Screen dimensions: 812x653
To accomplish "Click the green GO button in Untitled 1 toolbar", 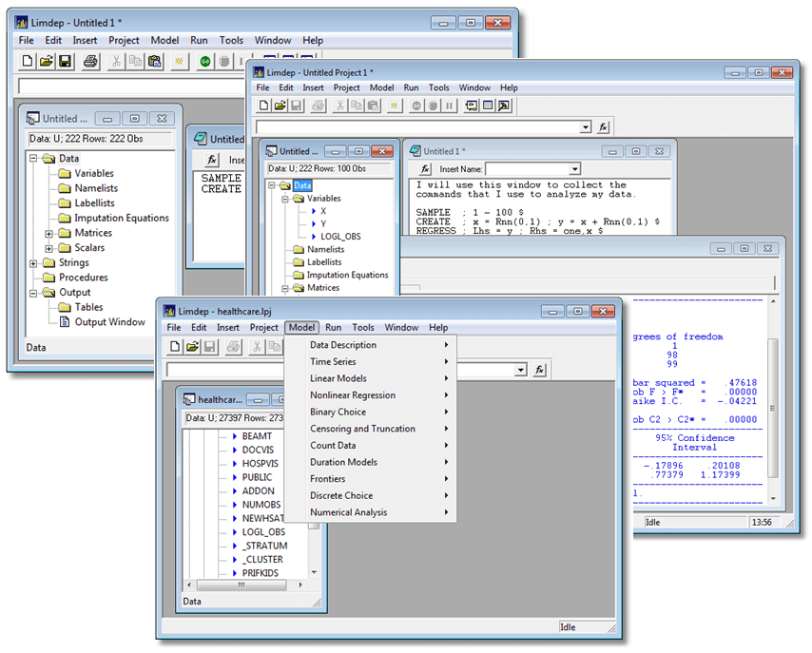I will [204, 62].
